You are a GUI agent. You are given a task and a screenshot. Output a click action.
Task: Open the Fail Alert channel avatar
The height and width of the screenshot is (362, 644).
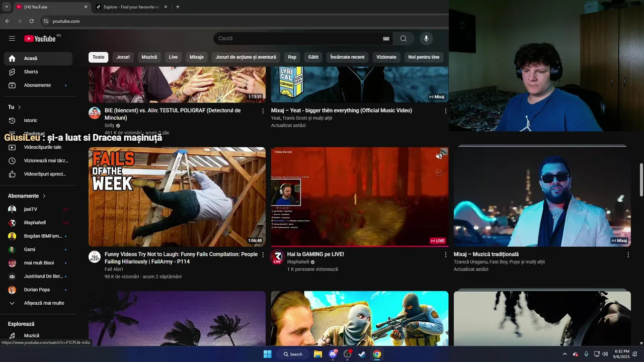(x=95, y=257)
